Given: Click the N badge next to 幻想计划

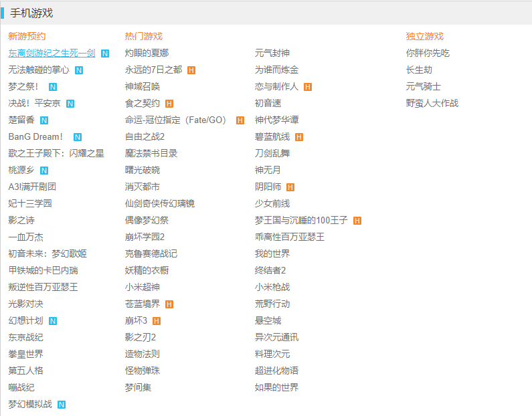Looking at the screenshot, I should pyautogui.click(x=53, y=321).
